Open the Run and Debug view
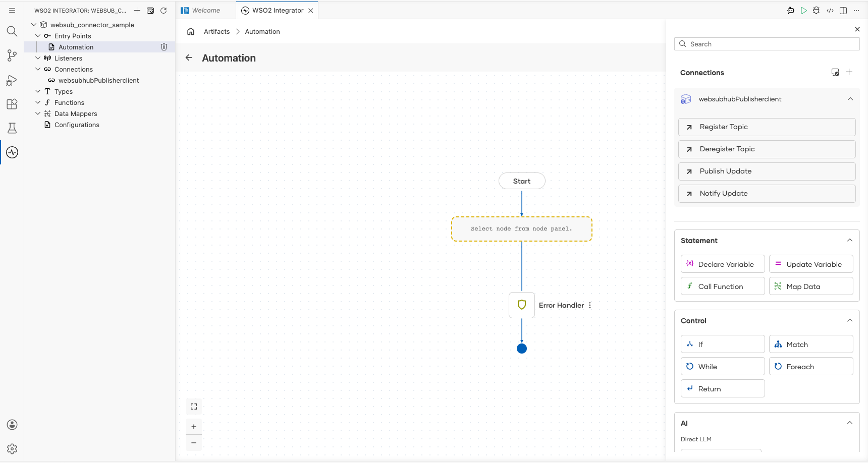This screenshot has width=868, height=463. click(12, 80)
